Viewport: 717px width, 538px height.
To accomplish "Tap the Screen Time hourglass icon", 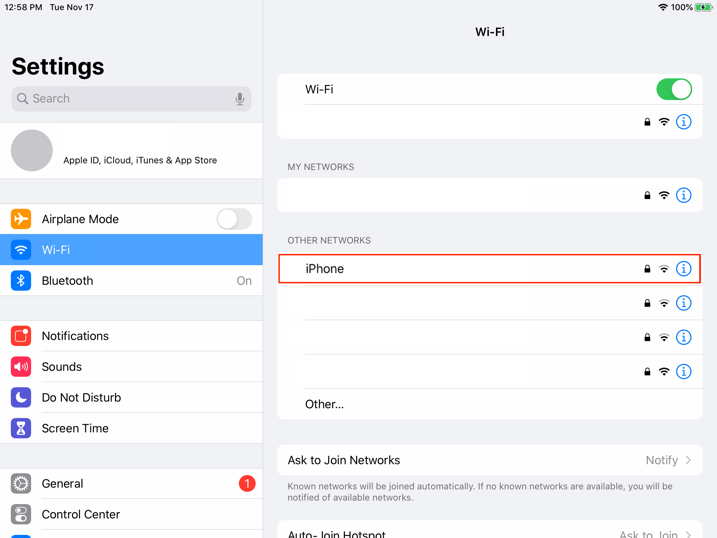I will pyautogui.click(x=21, y=428).
